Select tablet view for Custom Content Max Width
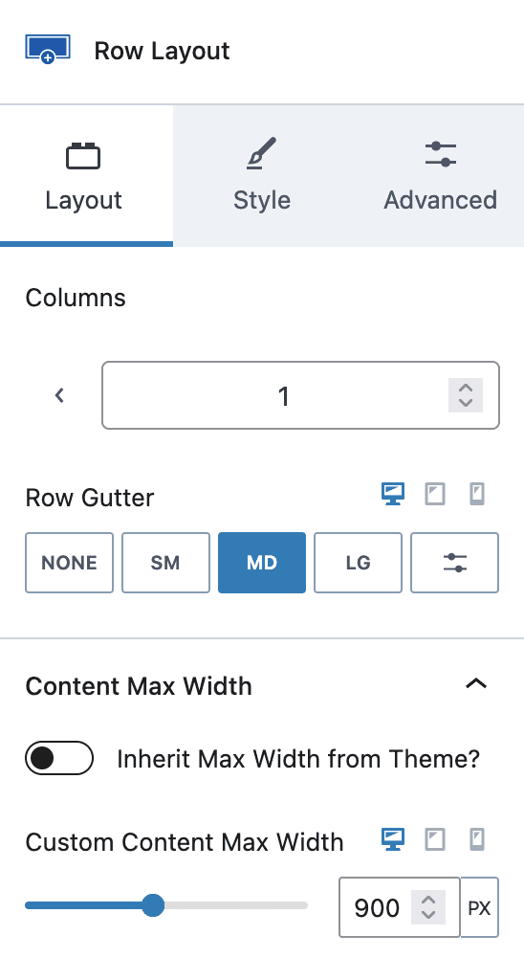This screenshot has height=980, width=524. click(435, 839)
